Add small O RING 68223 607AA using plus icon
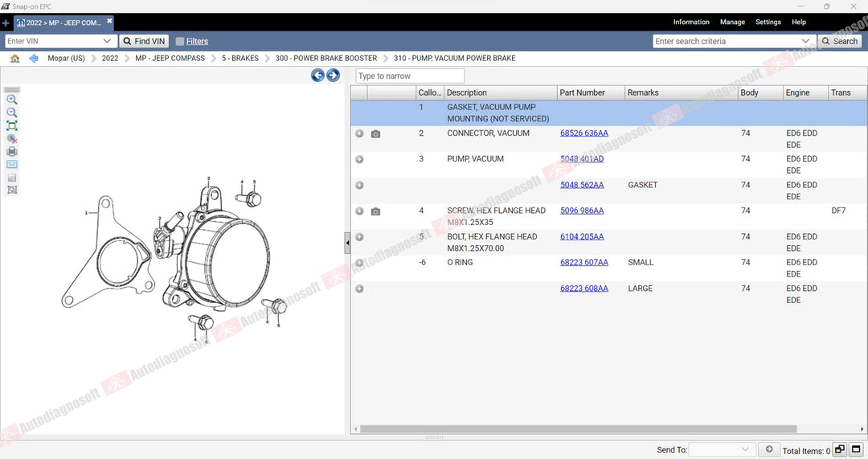The width and height of the screenshot is (868, 459). point(359,262)
